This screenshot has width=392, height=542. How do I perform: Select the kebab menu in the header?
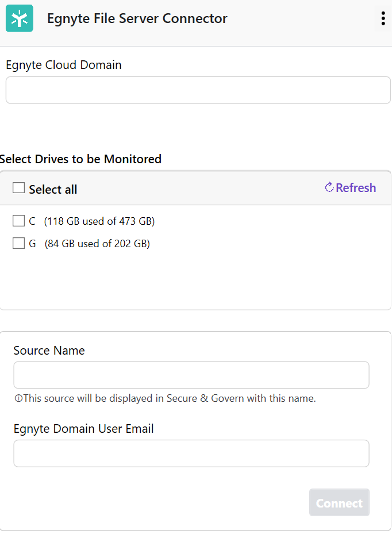[383, 18]
